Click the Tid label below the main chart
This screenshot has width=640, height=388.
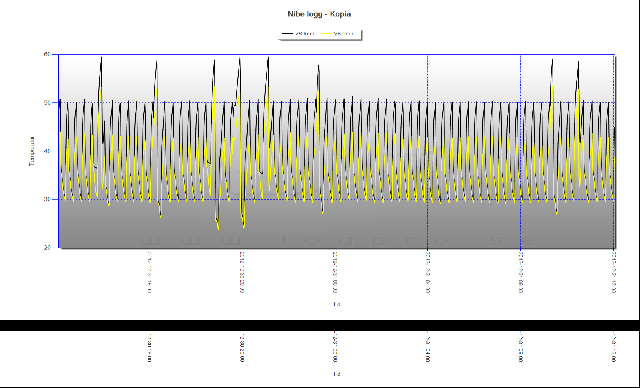336,304
